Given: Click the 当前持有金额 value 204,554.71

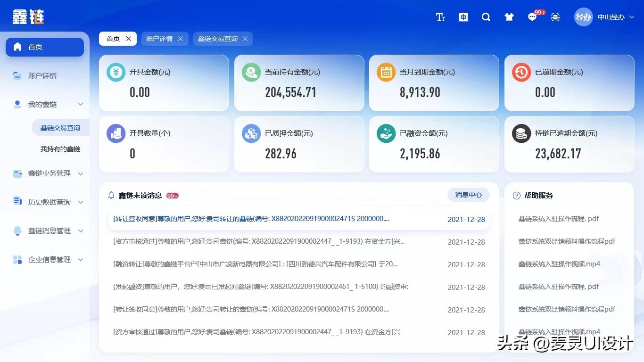Looking at the screenshot, I should click(290, 92).
